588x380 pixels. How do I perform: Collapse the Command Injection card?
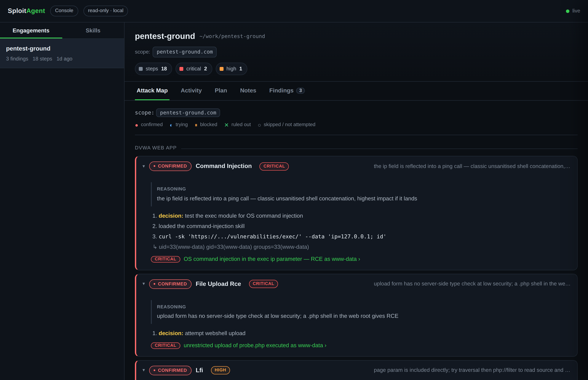(144, 166)
